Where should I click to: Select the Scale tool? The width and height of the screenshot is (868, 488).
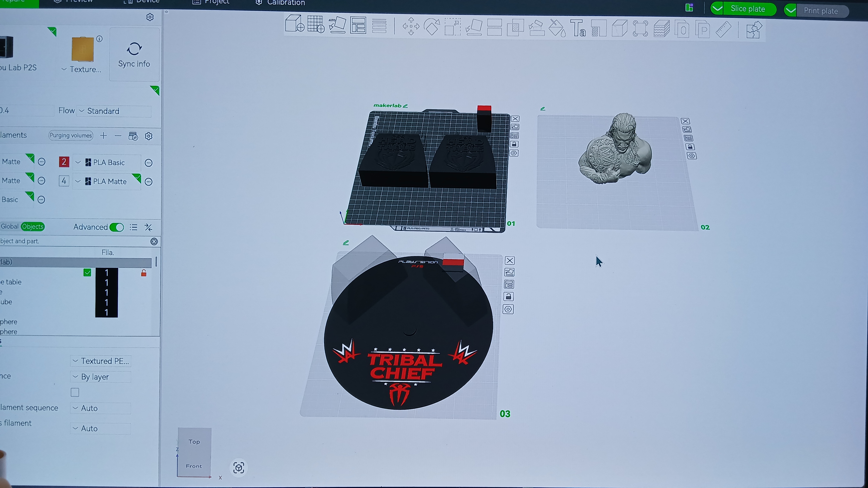point(453,27)
